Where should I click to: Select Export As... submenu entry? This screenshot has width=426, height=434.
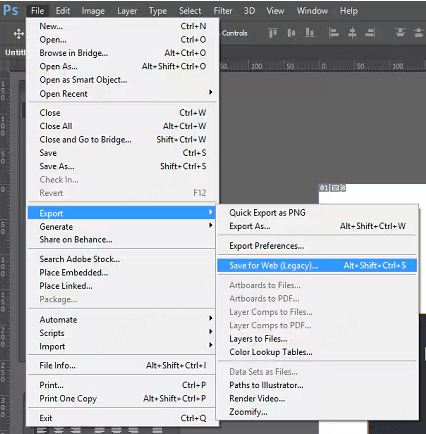click(x=317, y=226)
